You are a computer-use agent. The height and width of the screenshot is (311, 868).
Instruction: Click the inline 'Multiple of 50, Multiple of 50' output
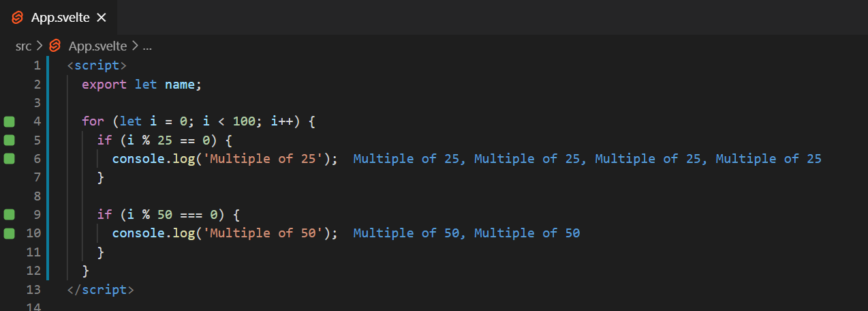467,233
